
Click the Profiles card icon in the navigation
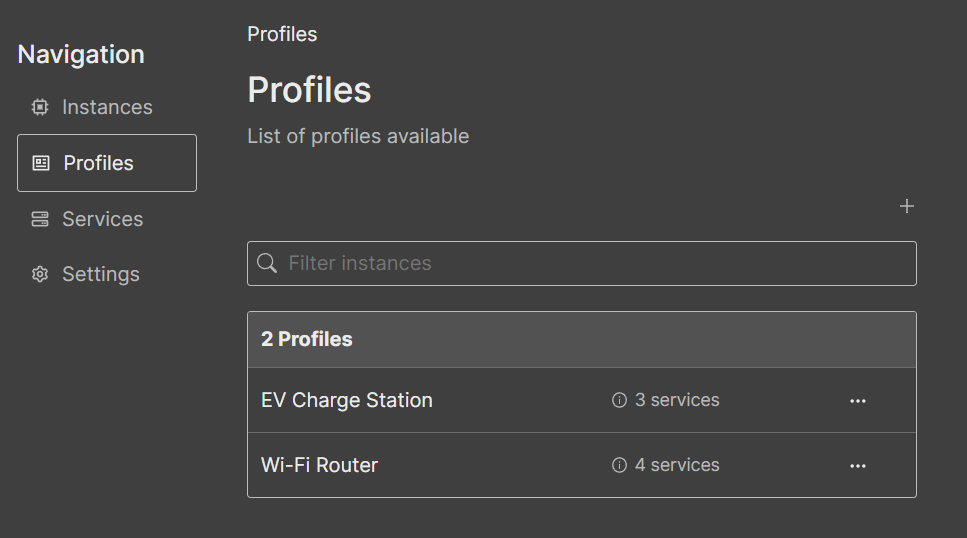[41, 163]
